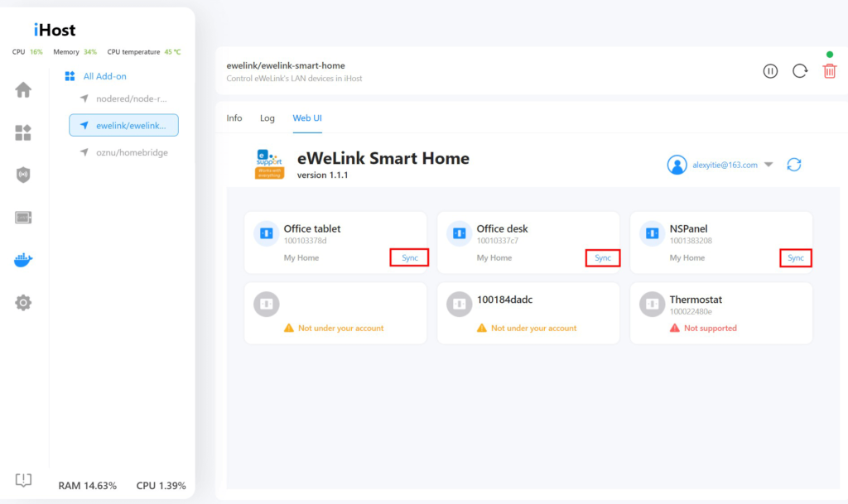This screenshot has width=848, height=504.
Task: Click the user avatar icon next to the email
Action: pyautogui.click(x=677, y=165)
